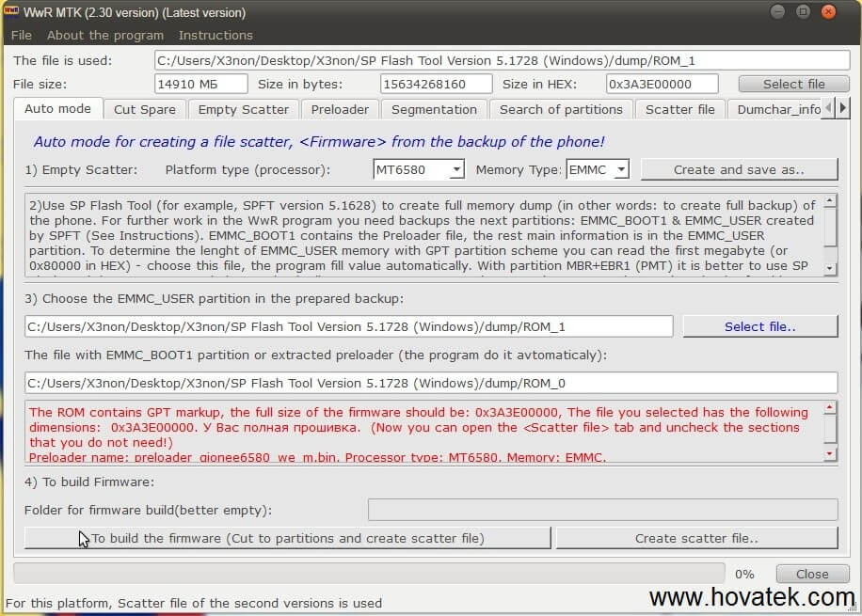Click the Size in HEX field
This screenshot has width=862, height=616.
pos(662,84)
